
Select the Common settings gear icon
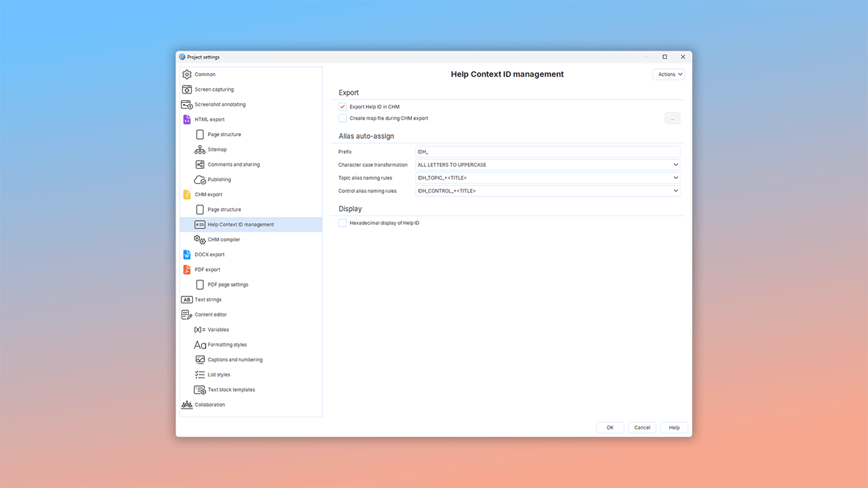point(188,74)
